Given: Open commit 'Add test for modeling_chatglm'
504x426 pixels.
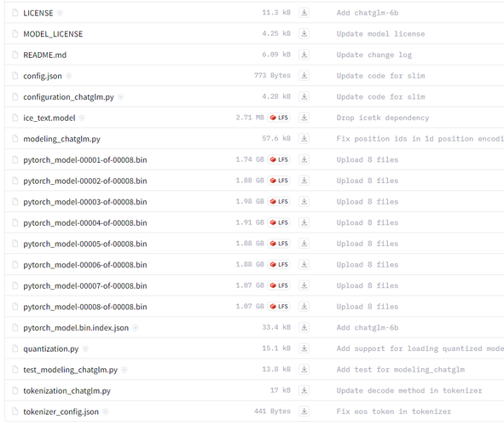Looking at the screenshot, I should [401, 370].
